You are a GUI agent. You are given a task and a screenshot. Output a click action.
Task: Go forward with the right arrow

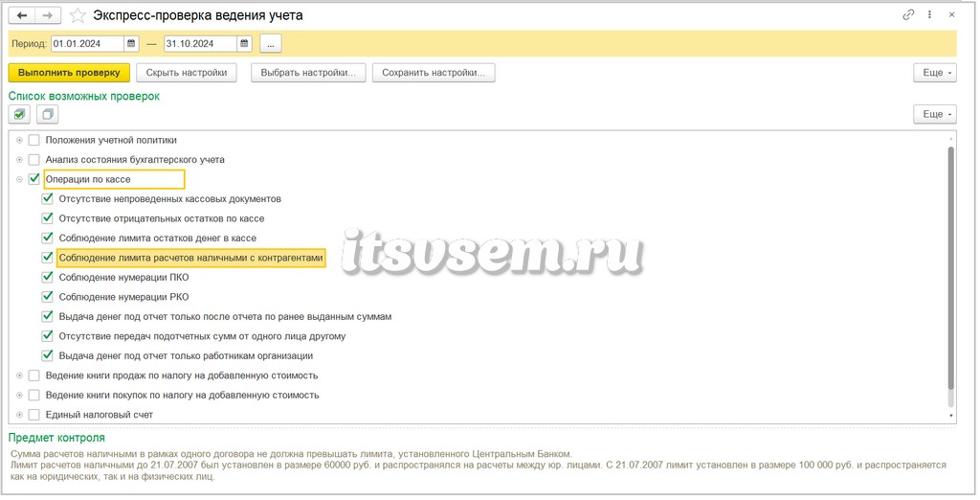click(x=48, y=15)
